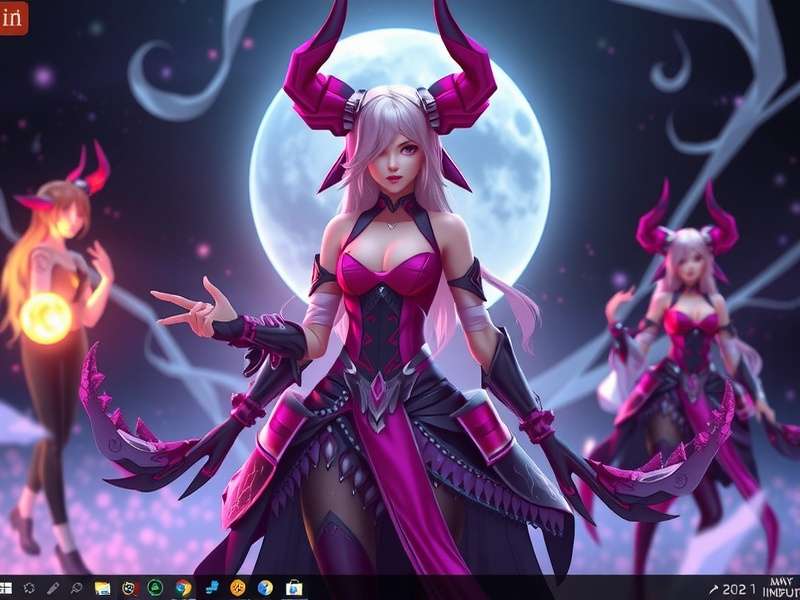Open the Windows Start menu
Viewport: 800px width, 600px height.
(6, 588)
